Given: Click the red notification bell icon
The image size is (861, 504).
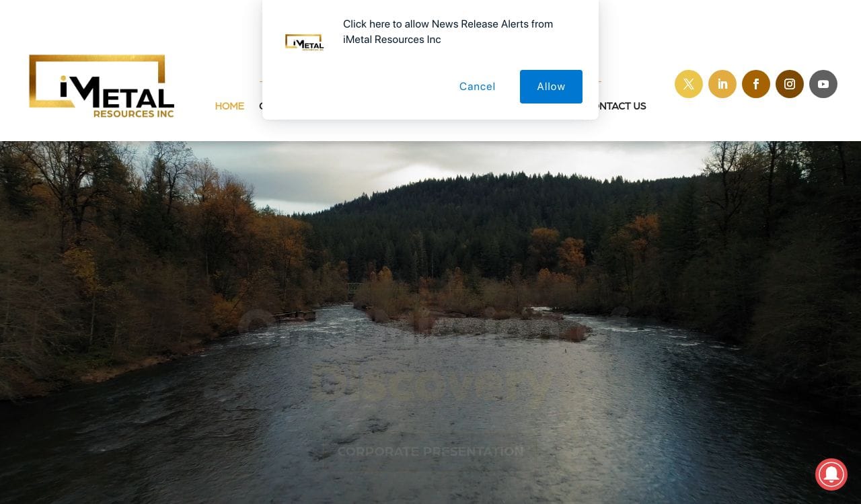Looking at the screenshot, I should [x=831, y=474].
